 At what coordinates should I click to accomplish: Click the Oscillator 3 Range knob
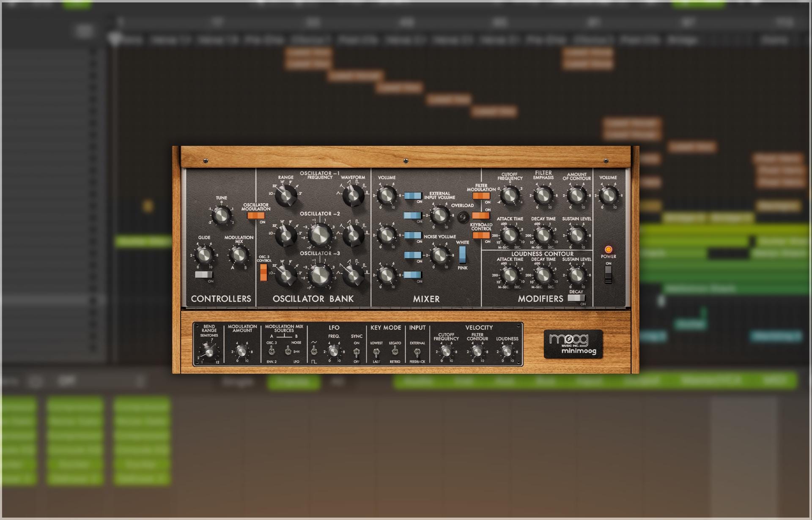pyautogui.click(x=286, y=275)
